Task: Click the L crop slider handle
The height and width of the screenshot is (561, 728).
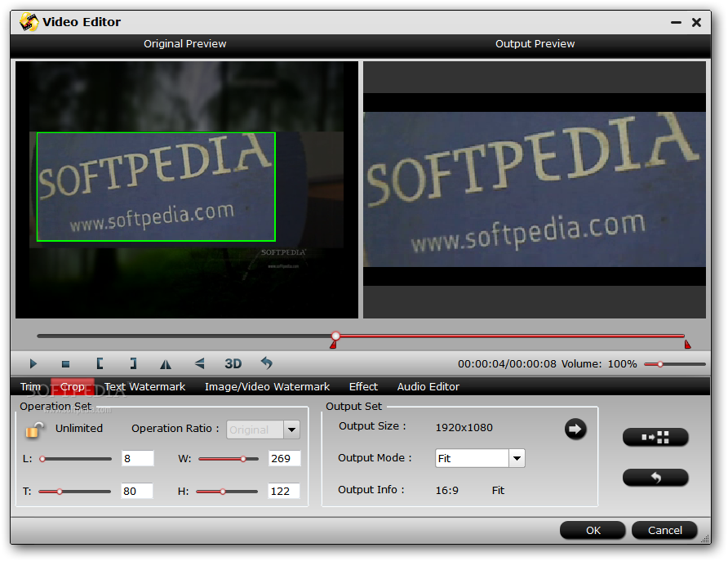Action: [x=42, y=459]
